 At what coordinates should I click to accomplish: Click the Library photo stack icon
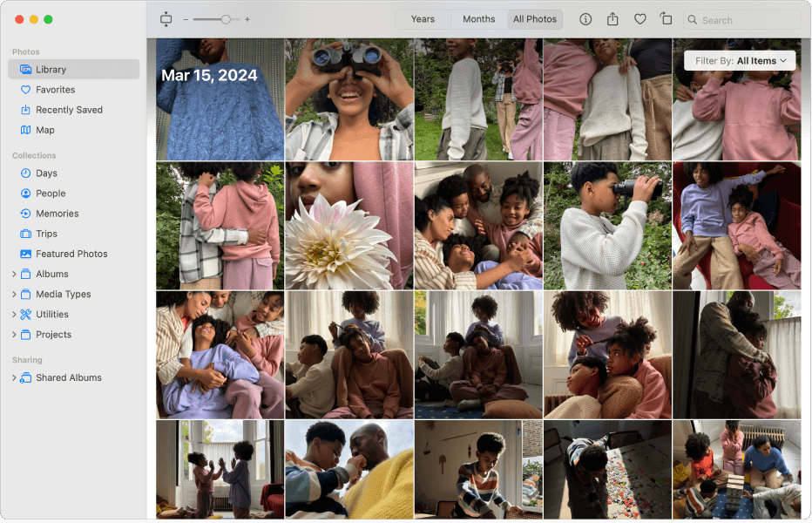coord(25,69)
